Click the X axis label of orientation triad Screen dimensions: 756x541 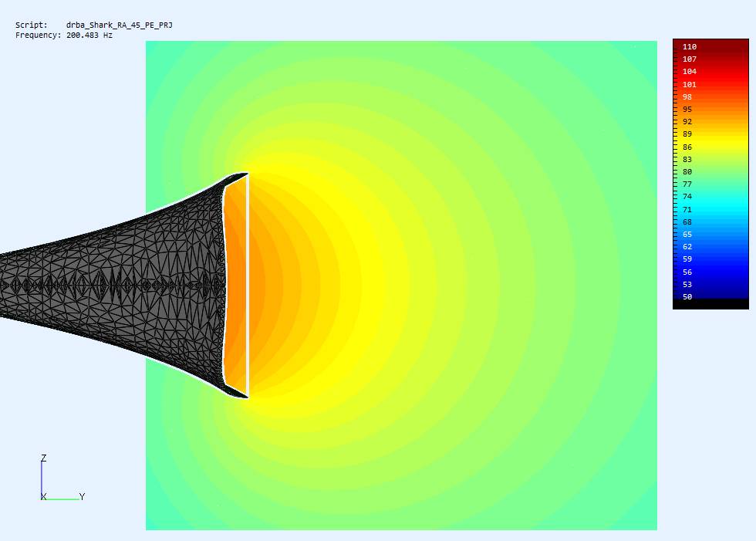[x=43, y=497]
